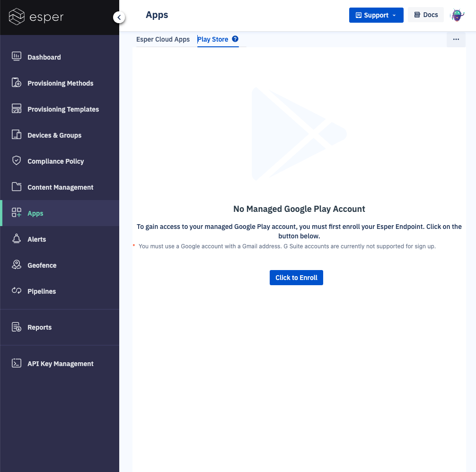Click the esper wordmark text
This screenshot has width=476, height=472.
pyautogui.click(x=46, y=17)
